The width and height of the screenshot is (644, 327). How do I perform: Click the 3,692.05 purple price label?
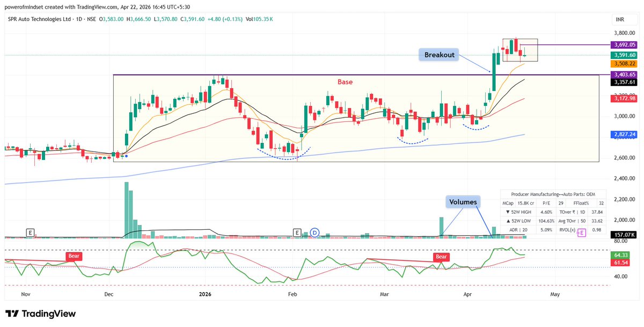pos(625,45)
